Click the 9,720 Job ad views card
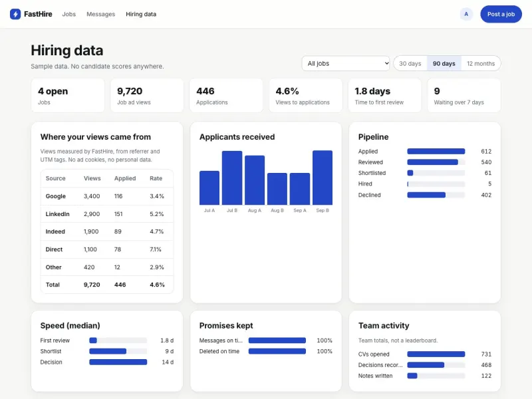Screen dimensions: 532x399 147,95
